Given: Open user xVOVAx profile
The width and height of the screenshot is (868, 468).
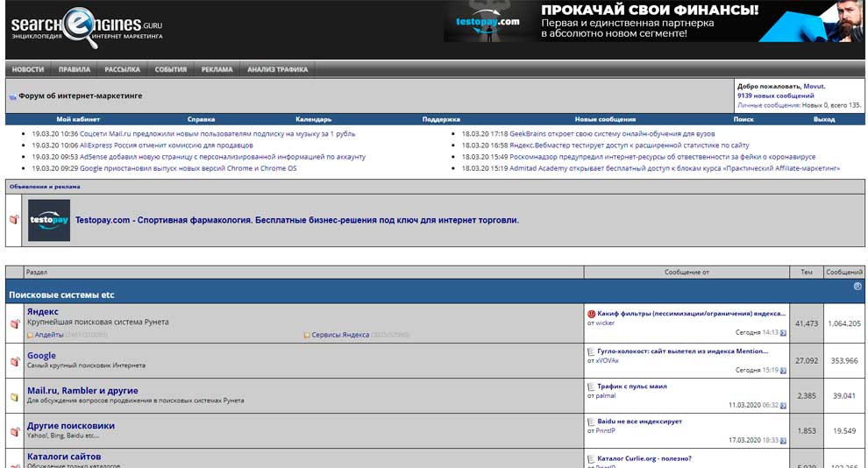Looking at the screenshot, I should point(608,361).
